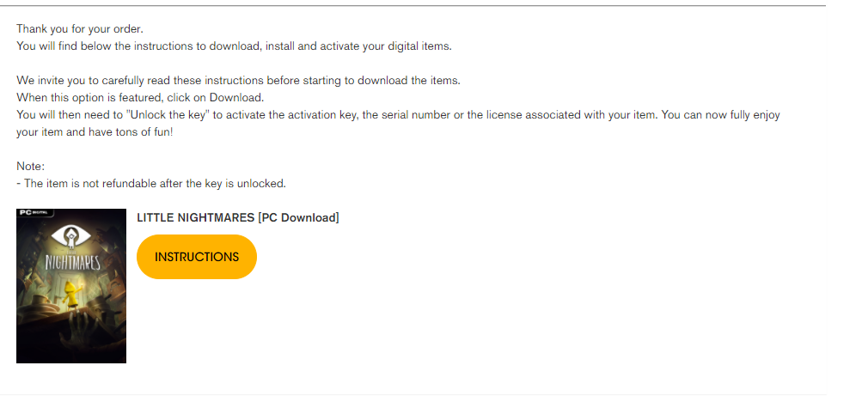868x402 pixels.
Task: Click the white eye logo on cover
Action: coord(70,238)
